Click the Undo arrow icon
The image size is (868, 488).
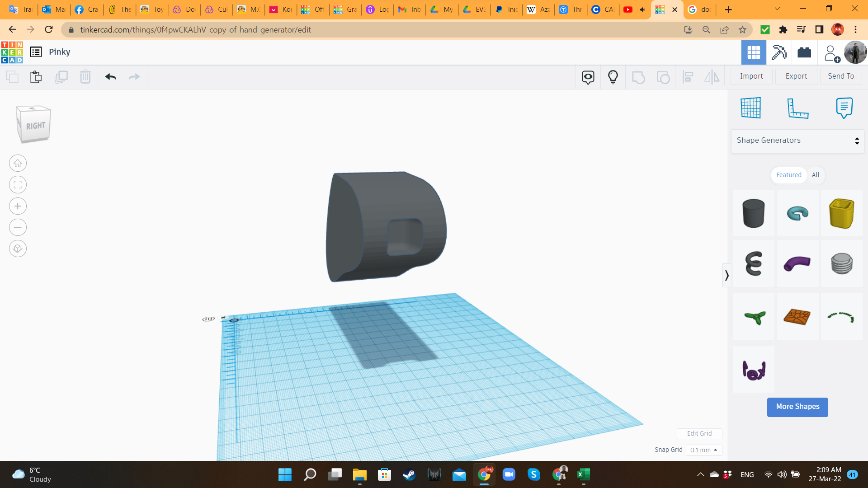coord(111,77)
